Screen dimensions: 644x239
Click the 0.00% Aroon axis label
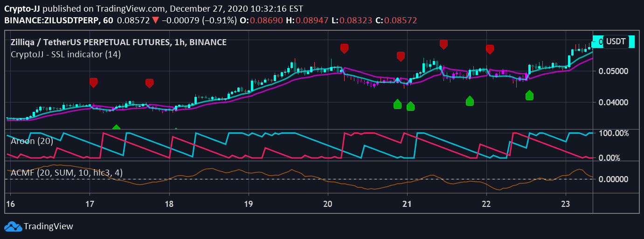point(610,158)
